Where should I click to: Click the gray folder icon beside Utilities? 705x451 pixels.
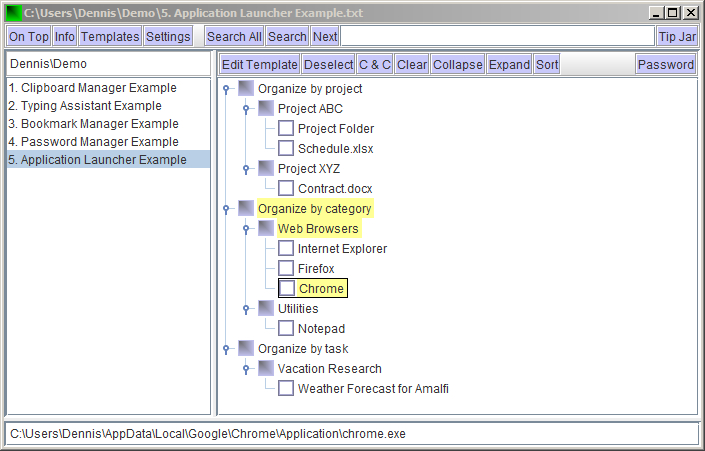(x=266, y=308)
